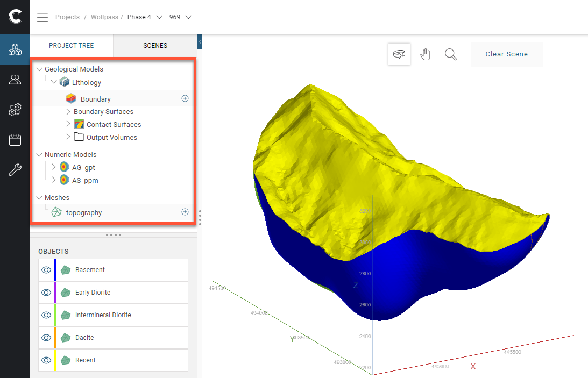The image size is (588, 378).
Task: Add Boundary to scene with plus icon
Action: click(185, 99)
